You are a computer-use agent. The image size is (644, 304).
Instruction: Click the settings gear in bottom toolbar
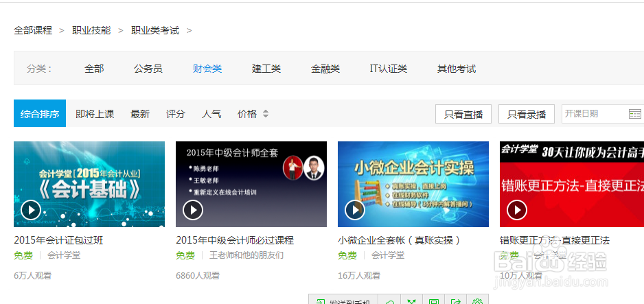tap(477, 301)
